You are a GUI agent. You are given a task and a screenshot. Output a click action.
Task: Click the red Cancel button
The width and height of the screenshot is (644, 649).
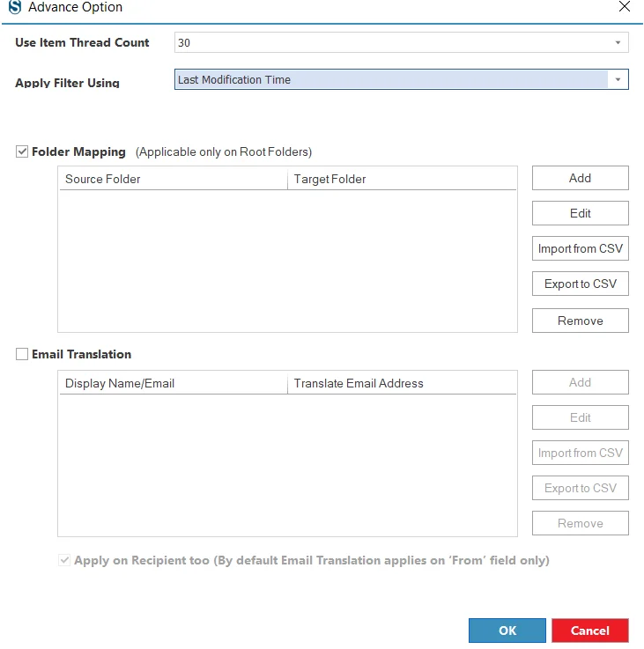click(590, 631)
